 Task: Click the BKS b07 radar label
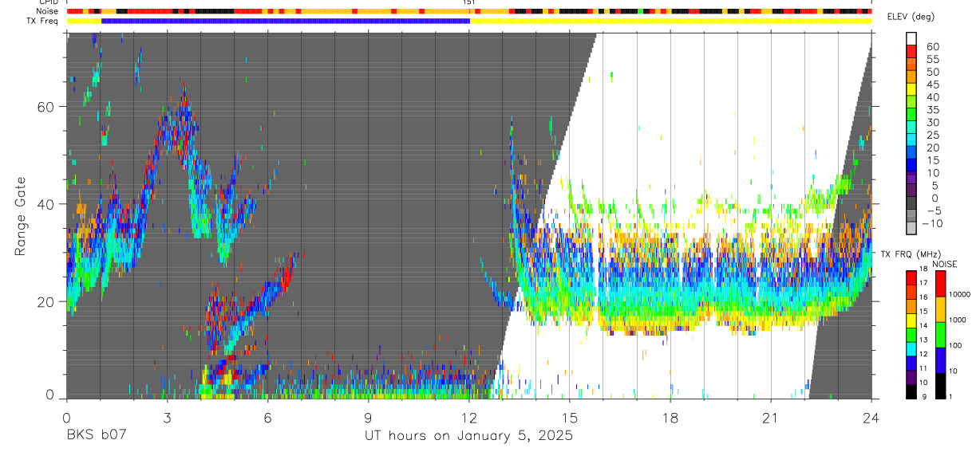[96, 436]
